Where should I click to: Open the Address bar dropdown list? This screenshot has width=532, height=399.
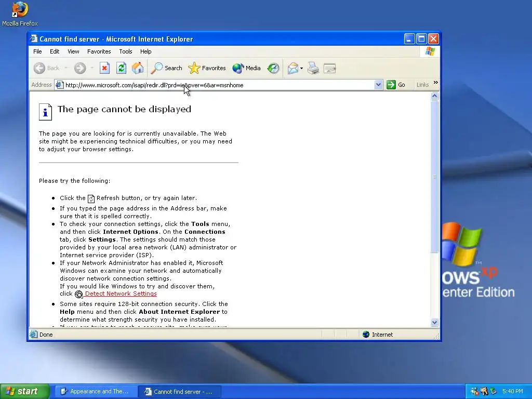[378, 85]
